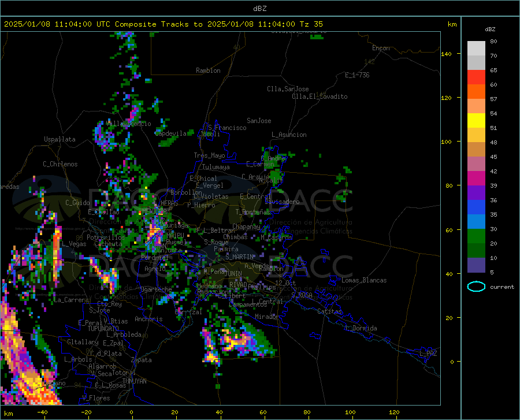Click the 'La_Carrera' place label
Screen dimensions: 520x420
pyautogui.click(x=71, y=300)
